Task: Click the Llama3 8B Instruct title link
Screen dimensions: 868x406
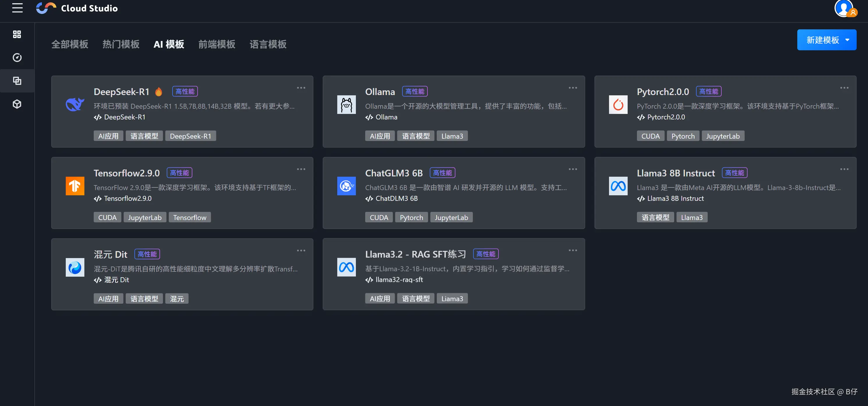Action: tap(675, 173)
